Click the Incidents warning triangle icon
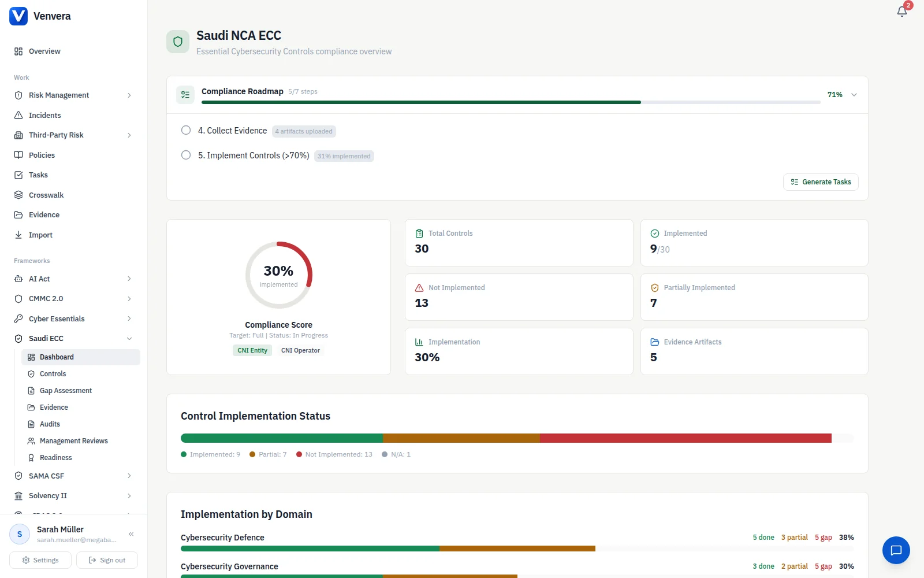Screen dimensions: 924x578 (x=18, y=115)
